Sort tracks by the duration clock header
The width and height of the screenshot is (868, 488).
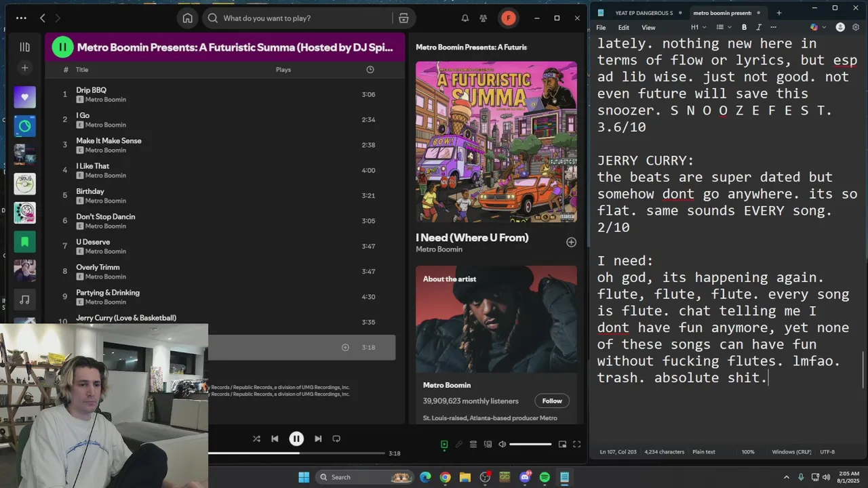click(370, 70)
